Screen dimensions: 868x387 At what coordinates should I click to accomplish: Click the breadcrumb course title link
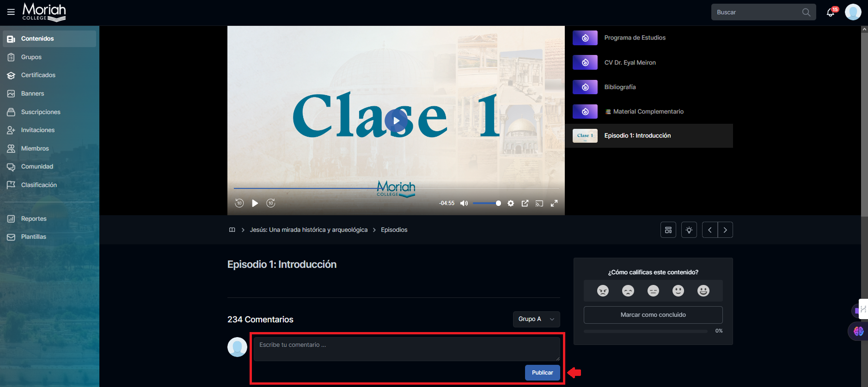click(x=309, y=230)
